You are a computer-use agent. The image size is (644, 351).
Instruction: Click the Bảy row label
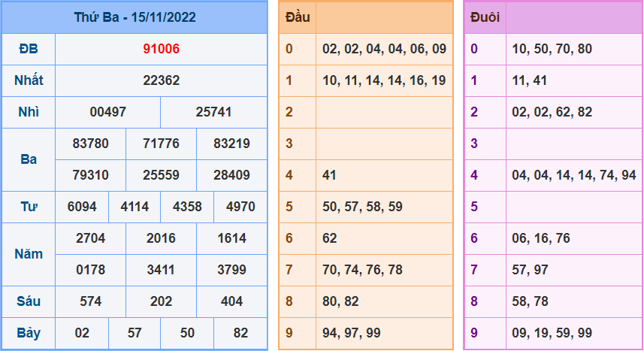point(29,333)
